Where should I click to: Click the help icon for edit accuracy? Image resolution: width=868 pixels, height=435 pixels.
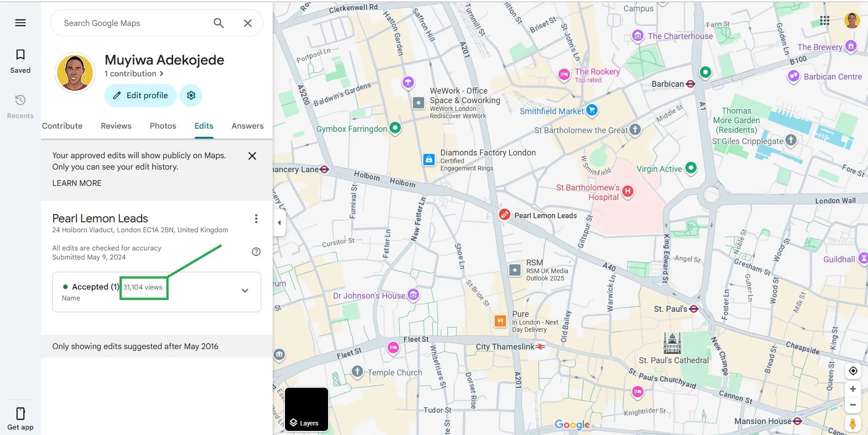[256, 252]
